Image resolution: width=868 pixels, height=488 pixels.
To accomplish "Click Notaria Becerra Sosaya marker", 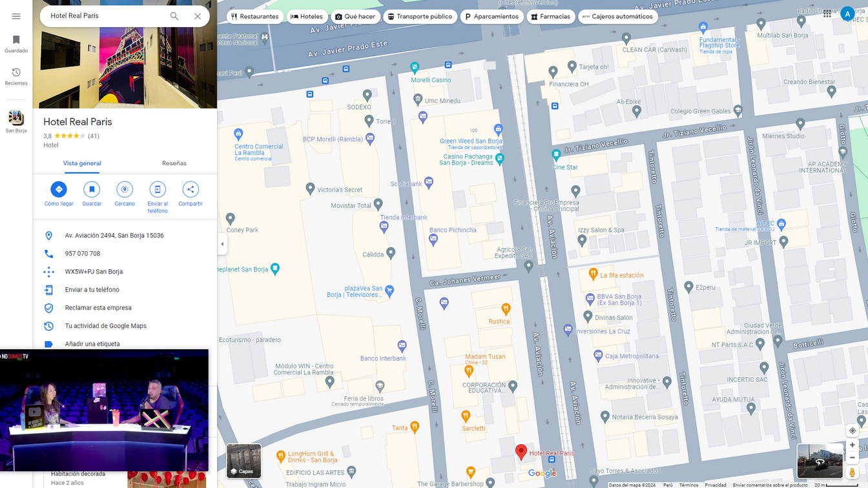I will pos(604,416).
